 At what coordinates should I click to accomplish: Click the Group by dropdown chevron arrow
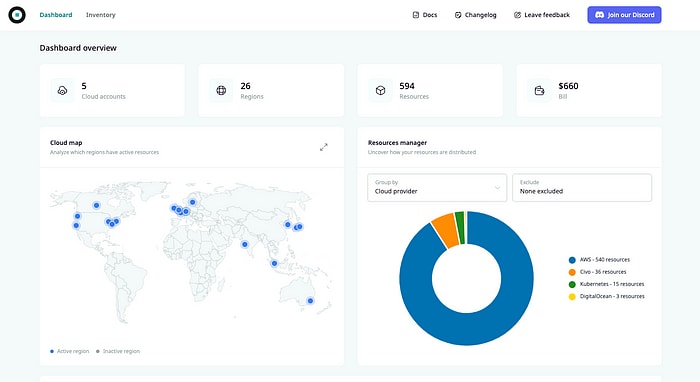[x=497, y=187]
